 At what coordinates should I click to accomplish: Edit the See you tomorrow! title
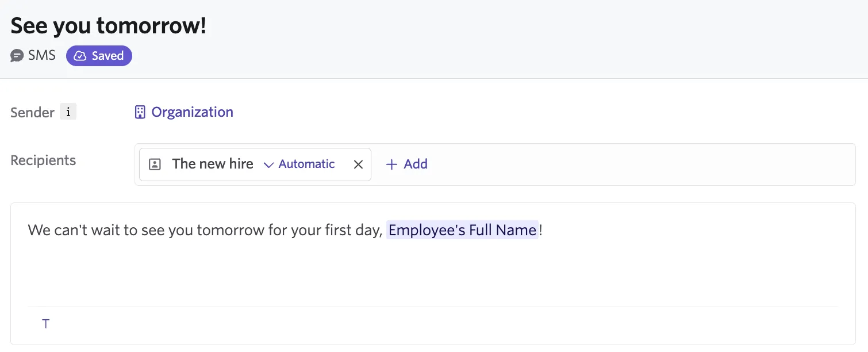coord(108,26)
